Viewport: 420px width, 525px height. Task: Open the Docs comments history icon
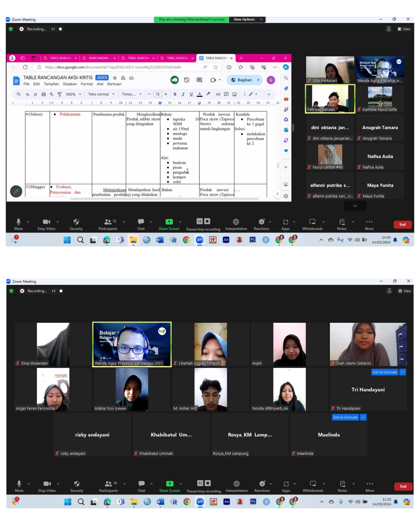tap(199, 80)
